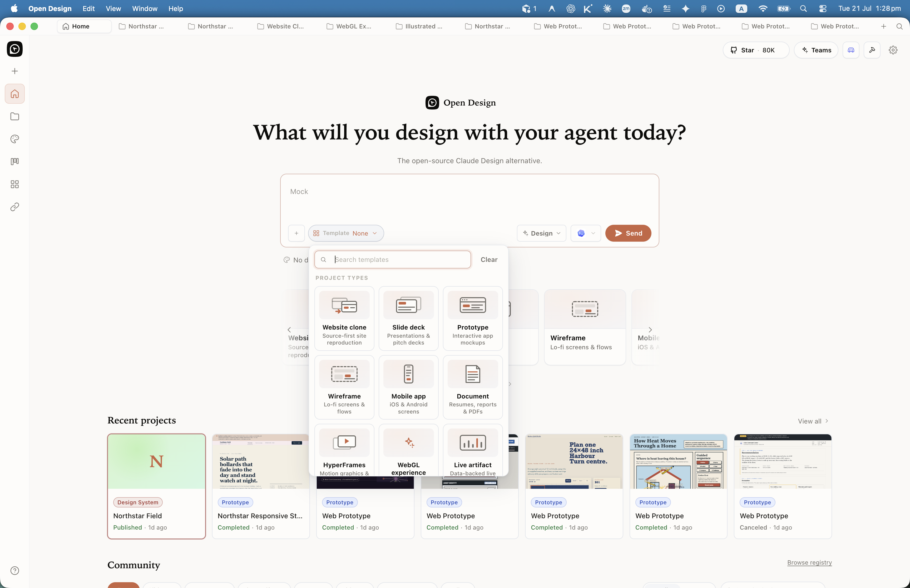Expand the Template None dropdown

click(x=346, y=233)
